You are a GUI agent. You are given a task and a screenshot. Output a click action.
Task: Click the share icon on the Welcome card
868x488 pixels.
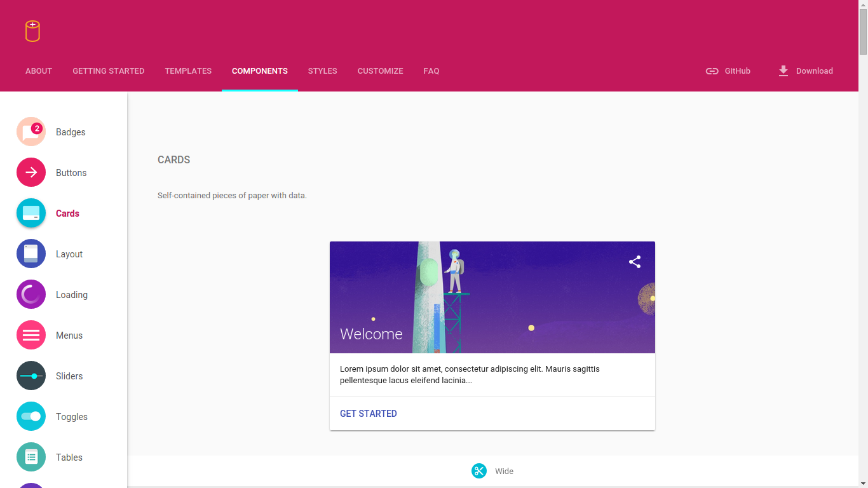(634, 261)
